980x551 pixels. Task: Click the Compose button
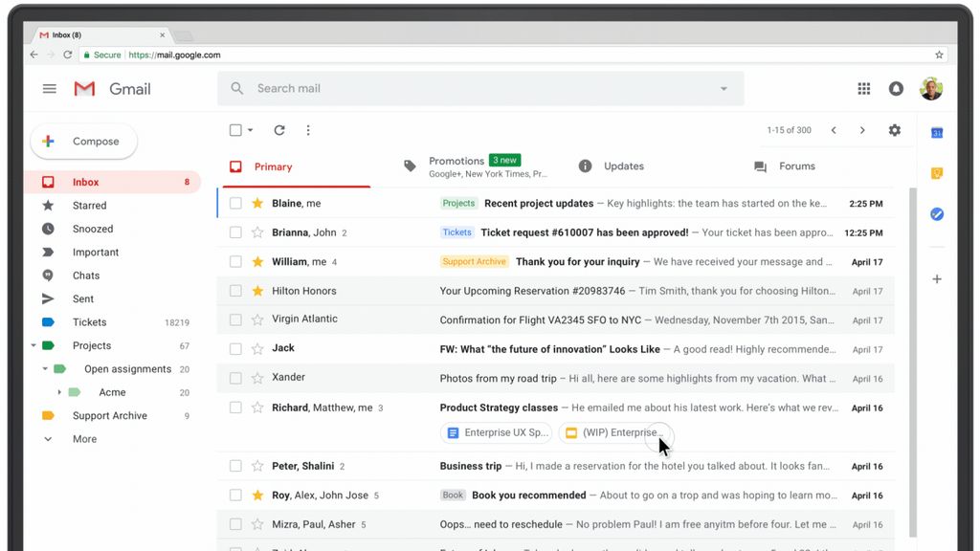point(83,141)
